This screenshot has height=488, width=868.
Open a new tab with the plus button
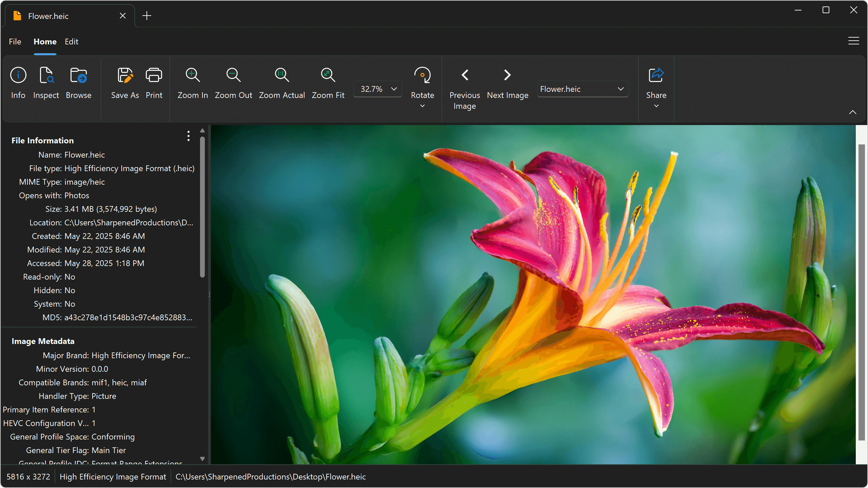(x=147, y=15)
